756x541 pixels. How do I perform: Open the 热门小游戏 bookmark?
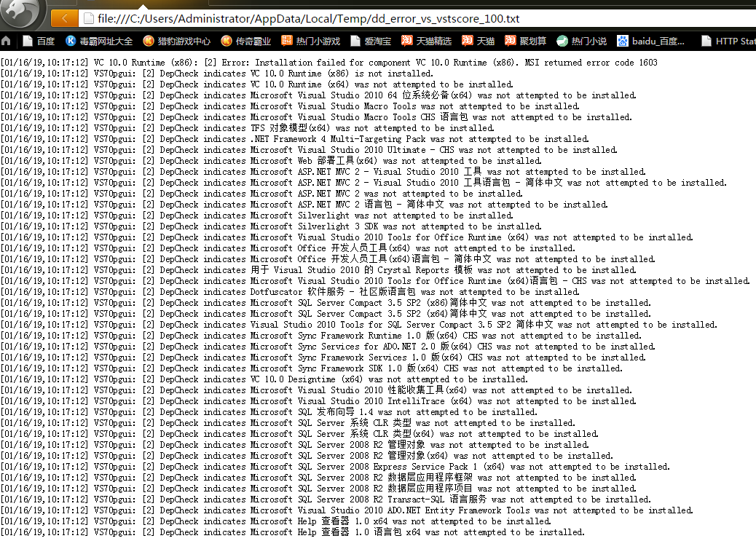[311, 41]
